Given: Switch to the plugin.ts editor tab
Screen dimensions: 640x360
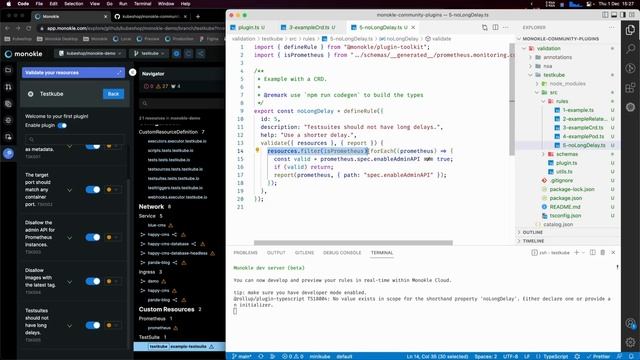Looking at the screenshot, I should tap(248, 27).
